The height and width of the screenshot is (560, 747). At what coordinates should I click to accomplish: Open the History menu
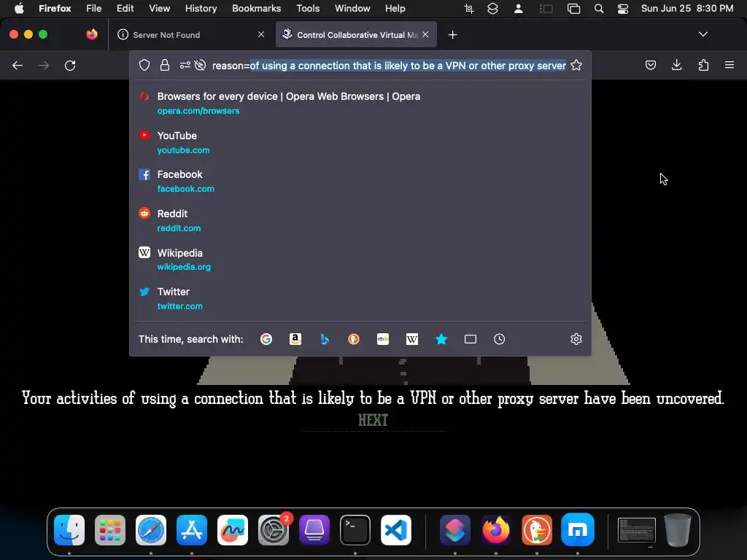coord(201,9)
